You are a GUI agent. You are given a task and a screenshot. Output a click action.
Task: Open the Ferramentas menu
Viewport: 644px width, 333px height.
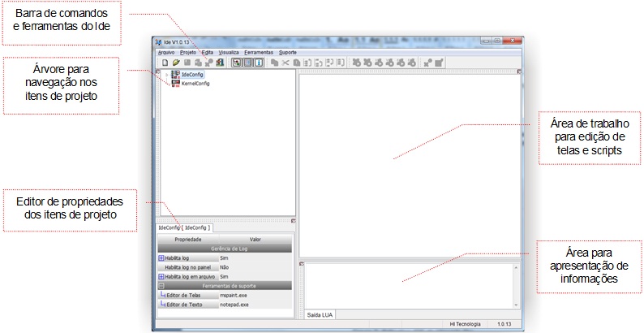pyautogui.click(x=259, y=53)
